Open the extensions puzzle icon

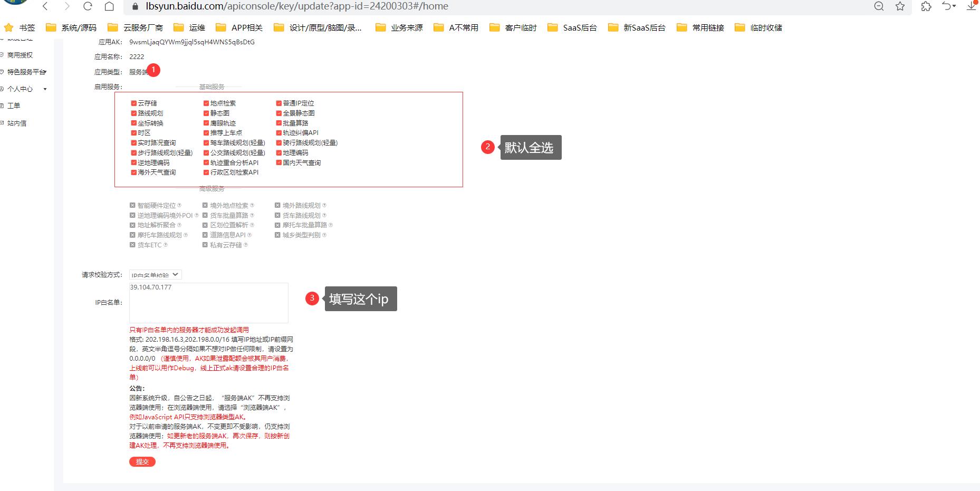(x=926, y=6)
